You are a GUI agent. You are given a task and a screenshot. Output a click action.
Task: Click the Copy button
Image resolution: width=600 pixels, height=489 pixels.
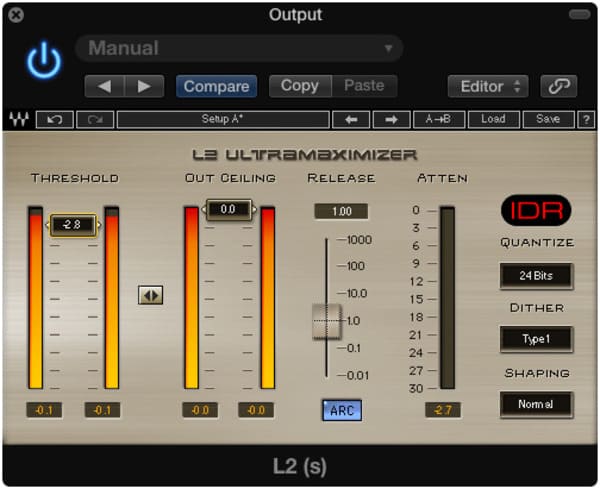click(x=299, y=86)
